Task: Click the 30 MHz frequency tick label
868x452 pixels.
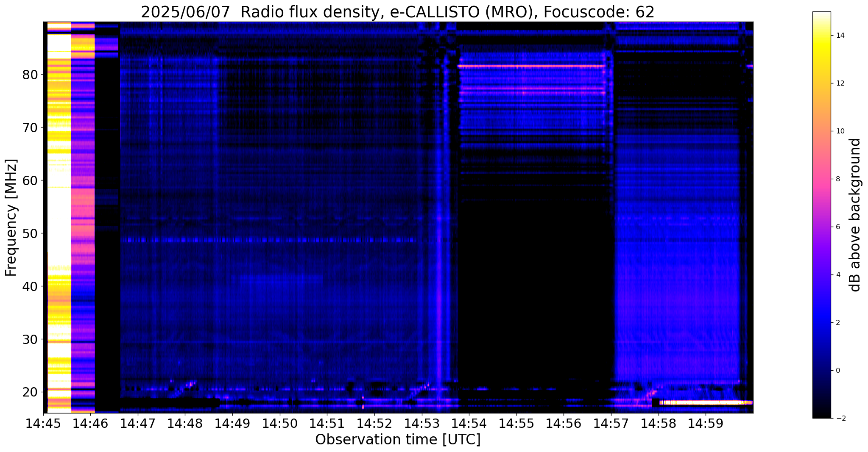Action: pyautogui.click(x=31, y=340)
